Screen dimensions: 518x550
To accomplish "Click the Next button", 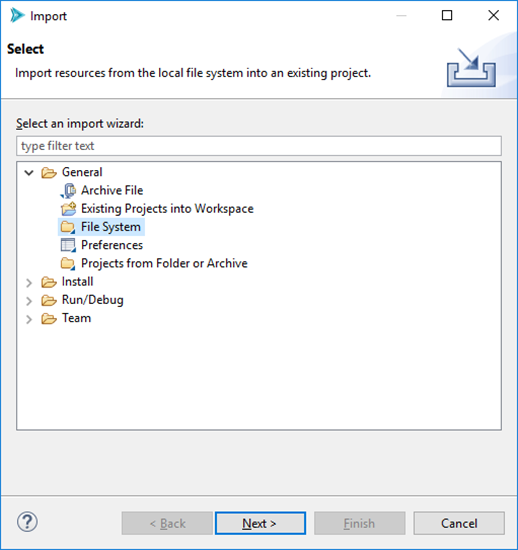I will [260, 523].
